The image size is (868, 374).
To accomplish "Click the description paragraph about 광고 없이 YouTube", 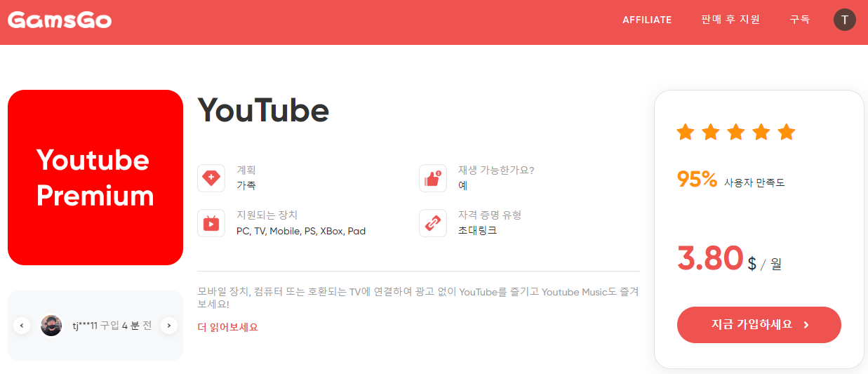I will pos(418,298).
